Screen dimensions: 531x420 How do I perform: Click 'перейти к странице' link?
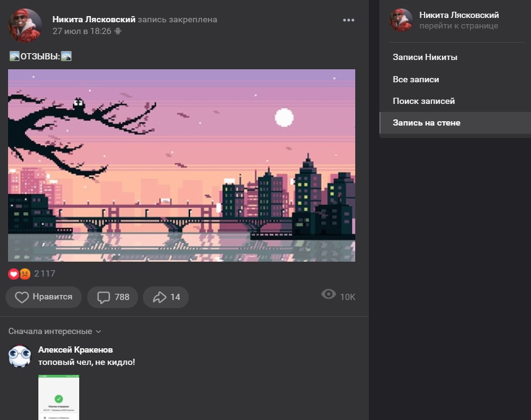click(458, 26)
